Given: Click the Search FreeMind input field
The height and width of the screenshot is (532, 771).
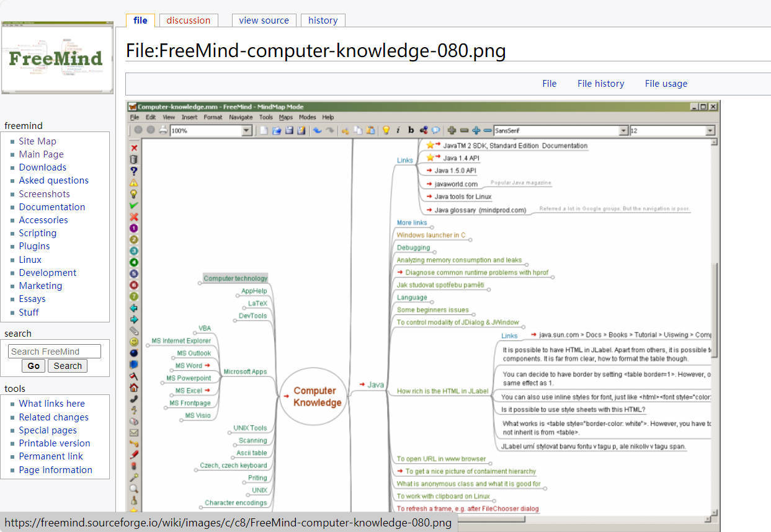Looking at the screenshot, I should coord(55,352).
